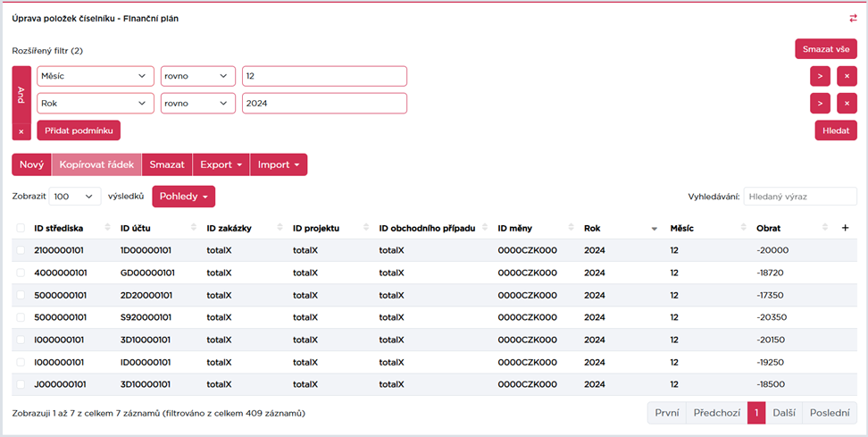Open the operator dropdown beside Měsíc
This screenshot has height=437, width=868.
pyautogui.click(x=198, y=76)
